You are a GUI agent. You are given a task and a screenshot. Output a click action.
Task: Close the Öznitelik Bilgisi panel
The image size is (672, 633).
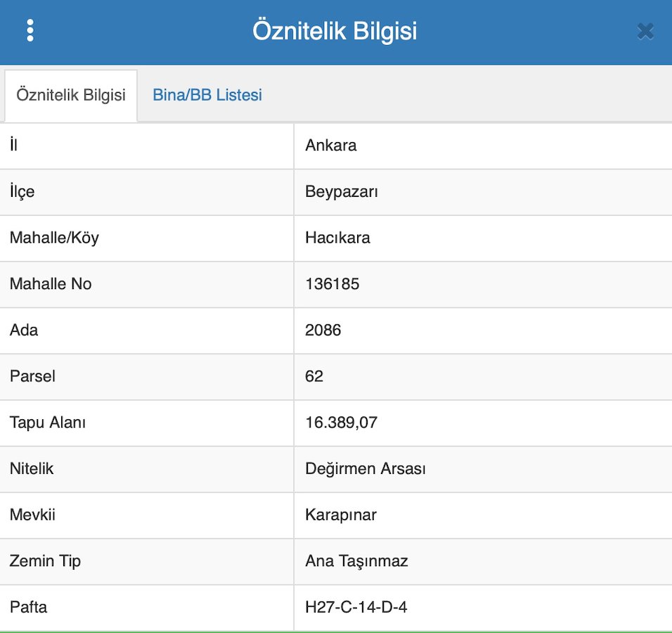pyautogui.click(x=645, y=32)
